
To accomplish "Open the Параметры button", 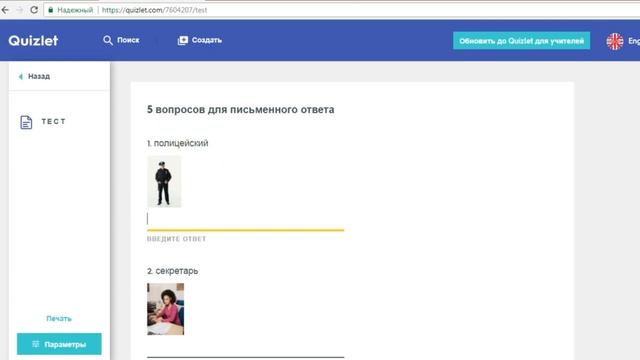I will [x=59, y=344].
